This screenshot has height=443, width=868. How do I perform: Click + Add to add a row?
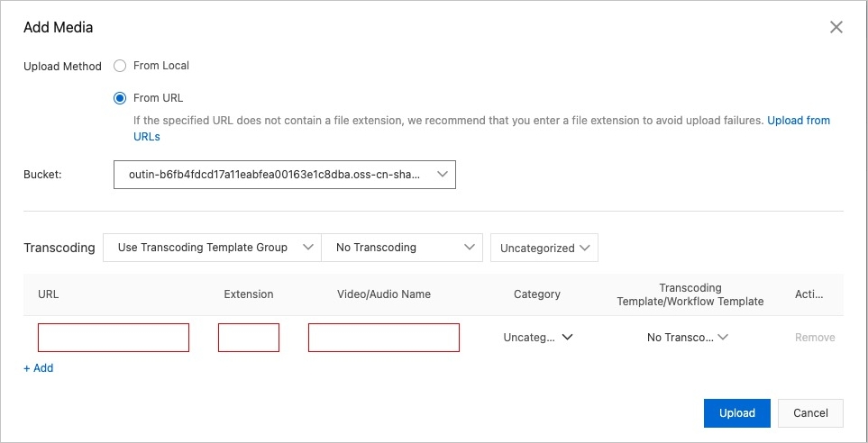[x=39, y=368]
